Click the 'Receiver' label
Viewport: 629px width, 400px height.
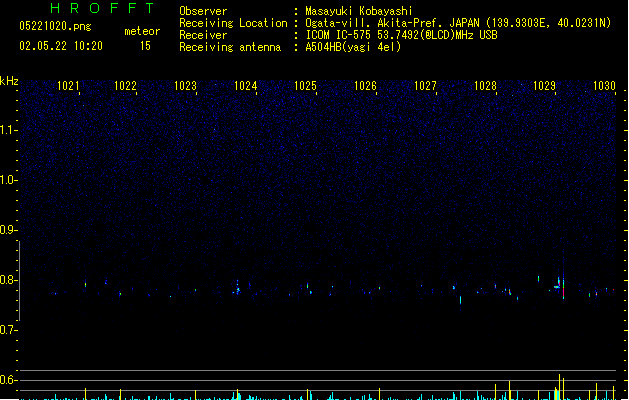click(x=203, y=35)
